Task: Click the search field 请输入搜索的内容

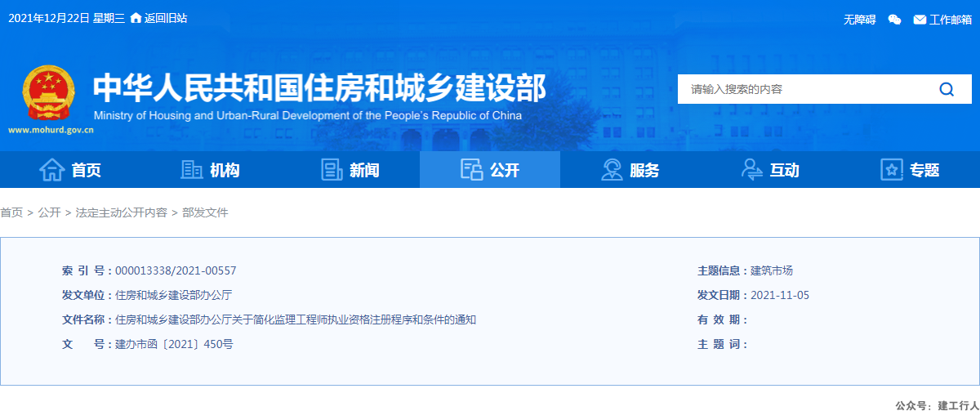Action: click(804, 89)
